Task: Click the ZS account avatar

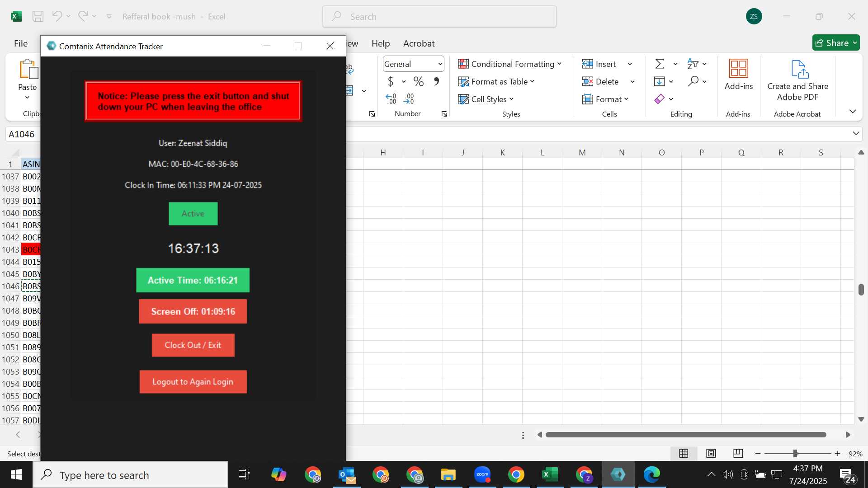Action: 754,17
